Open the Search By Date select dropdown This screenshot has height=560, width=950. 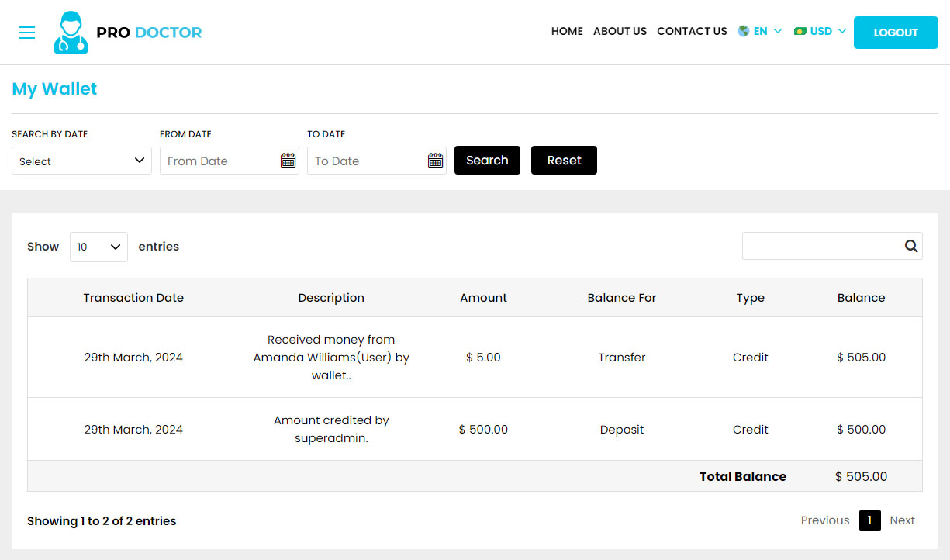tap(81, 161)
